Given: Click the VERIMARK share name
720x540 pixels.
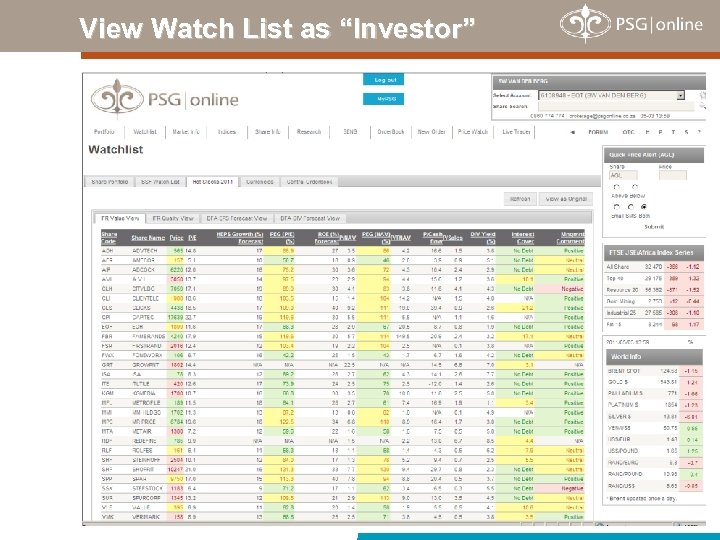Looking at the screenshot, I should [146, 517].
